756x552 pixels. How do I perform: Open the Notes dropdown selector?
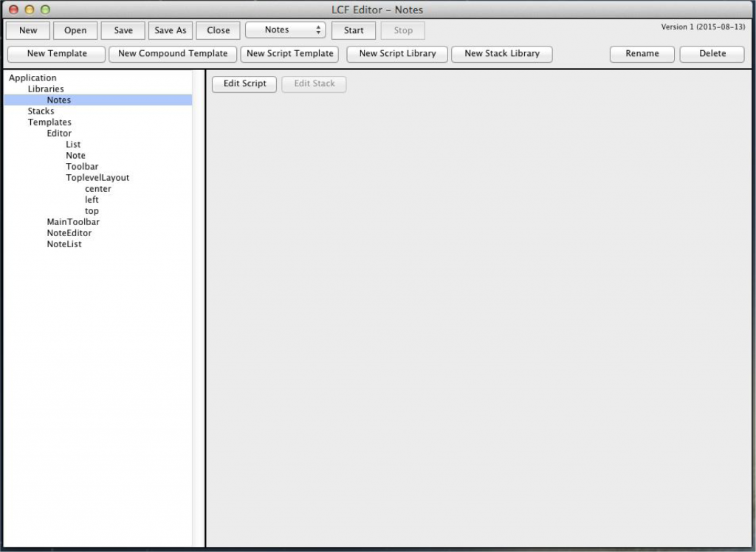click(x=285, y=30)
